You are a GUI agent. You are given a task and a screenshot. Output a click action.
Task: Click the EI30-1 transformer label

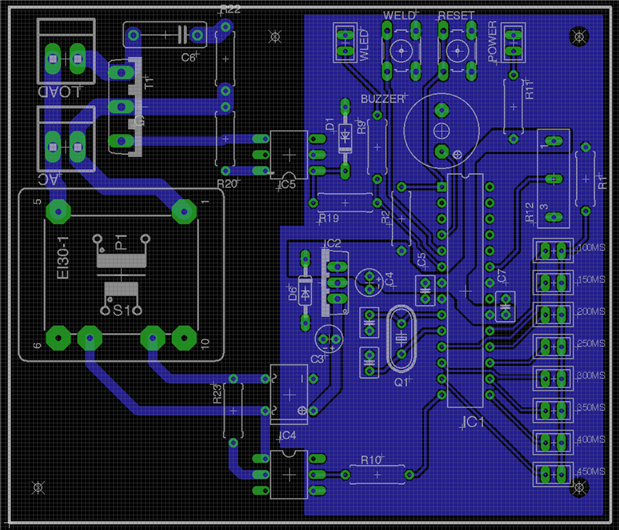(x=63, y=258)
